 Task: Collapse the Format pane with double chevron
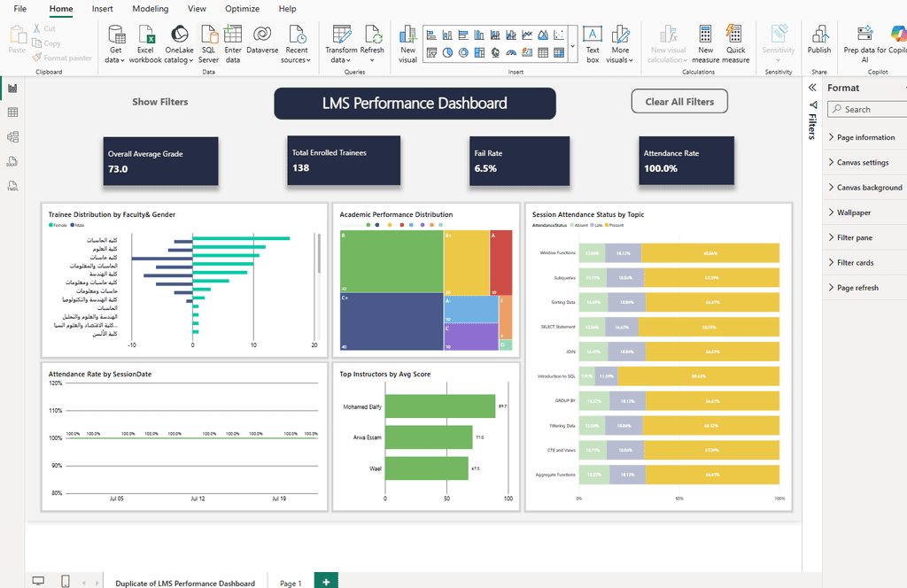[812, 88]
